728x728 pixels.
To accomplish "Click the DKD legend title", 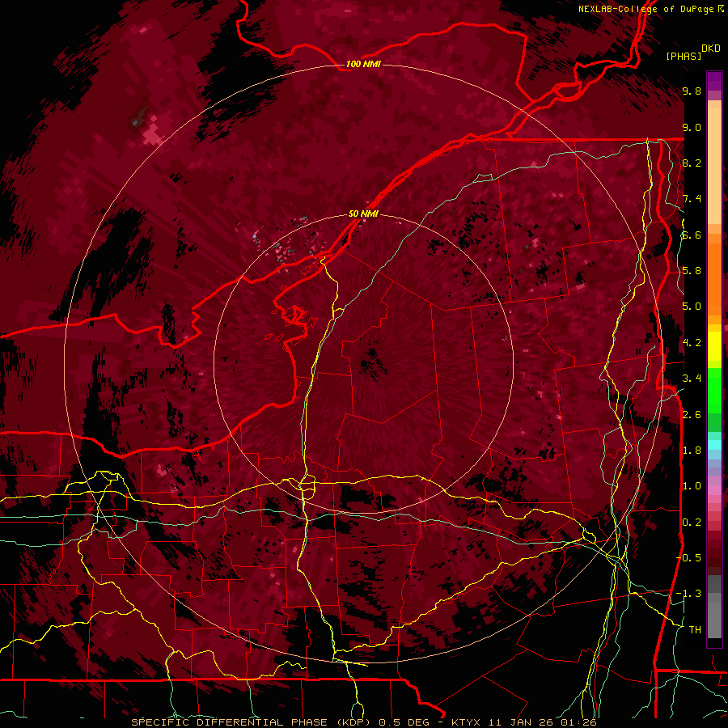I will pos(711,49).
